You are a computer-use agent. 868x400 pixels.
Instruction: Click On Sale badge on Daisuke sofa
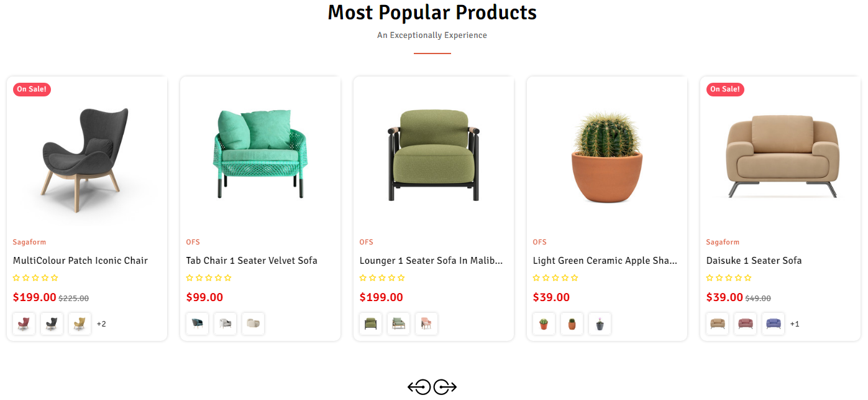[x=725, y=90]
